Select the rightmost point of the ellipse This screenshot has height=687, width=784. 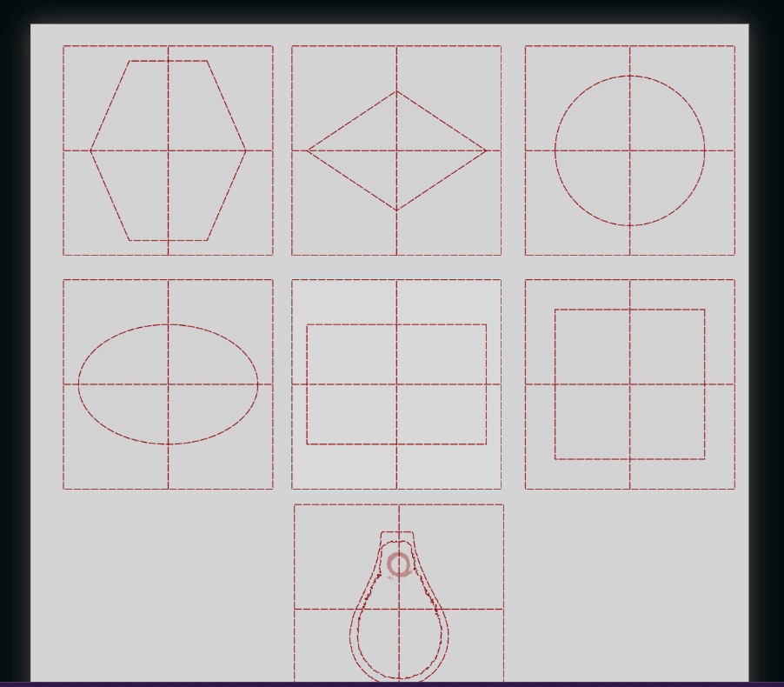[258, 384]
